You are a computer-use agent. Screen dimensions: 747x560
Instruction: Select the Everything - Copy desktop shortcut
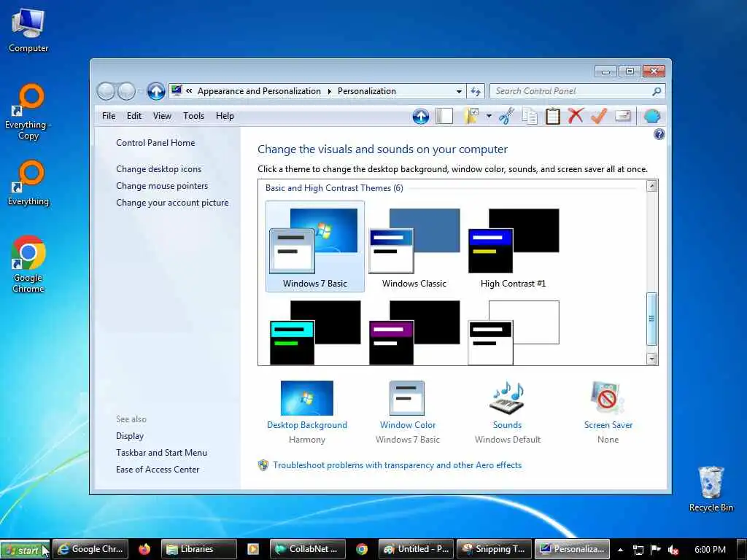click(x=28, y=112)
